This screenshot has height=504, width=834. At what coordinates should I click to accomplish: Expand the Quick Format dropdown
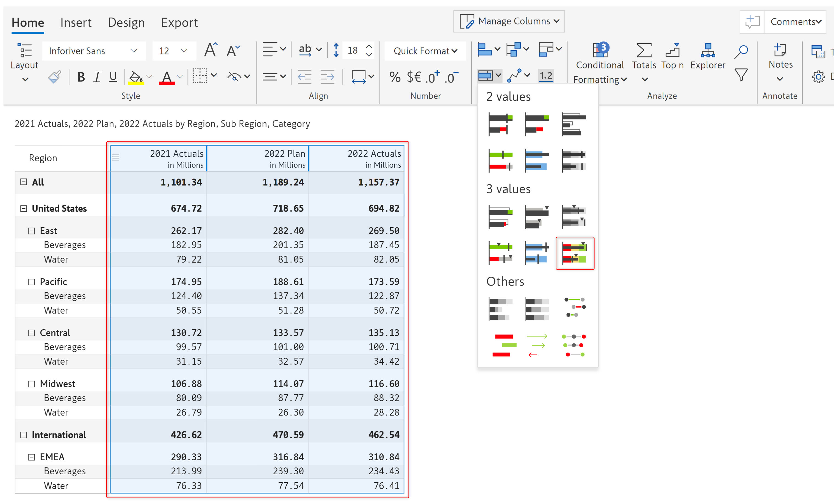(425, 51)
